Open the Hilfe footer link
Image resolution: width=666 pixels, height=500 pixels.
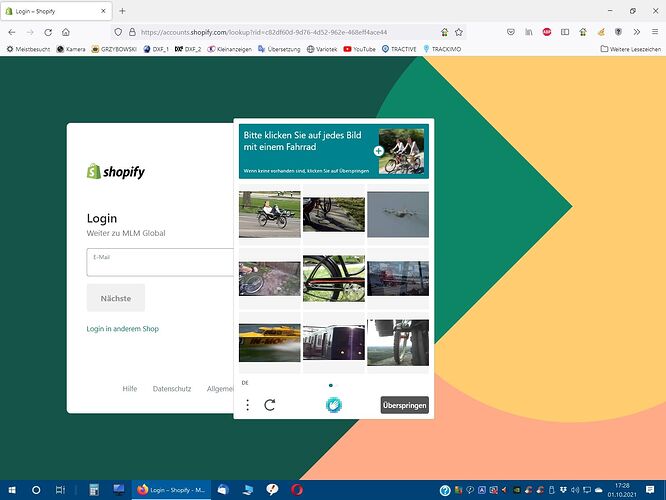tap(130, 389)
